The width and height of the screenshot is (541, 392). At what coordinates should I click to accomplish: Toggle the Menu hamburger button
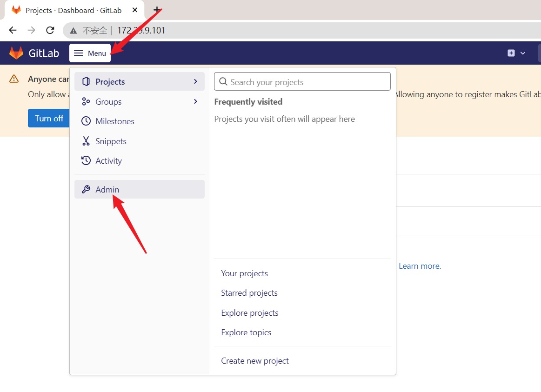pos(90,53)
